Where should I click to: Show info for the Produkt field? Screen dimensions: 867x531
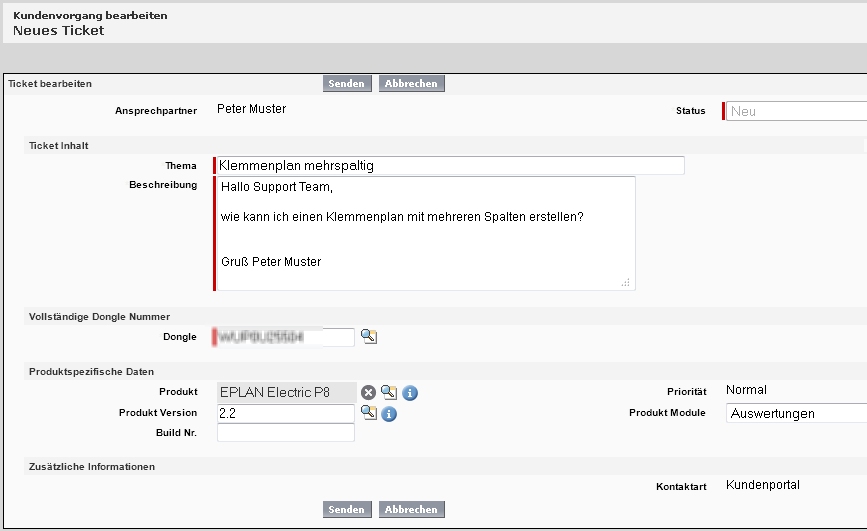410,393
